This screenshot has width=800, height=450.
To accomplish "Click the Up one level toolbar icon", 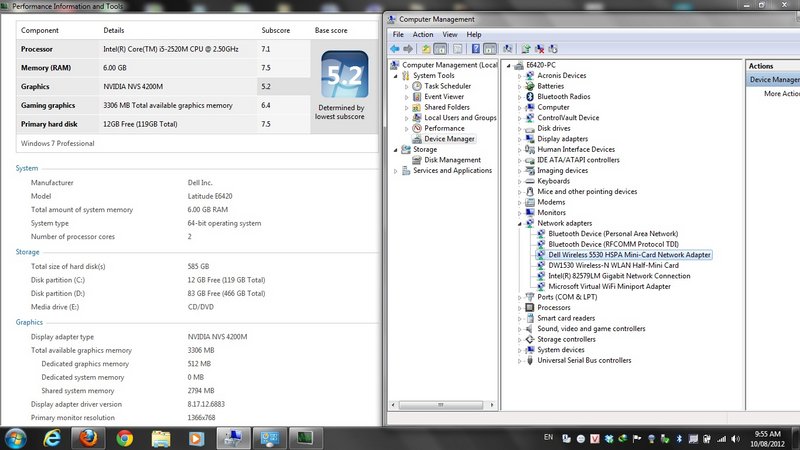I will click(427, 48).
